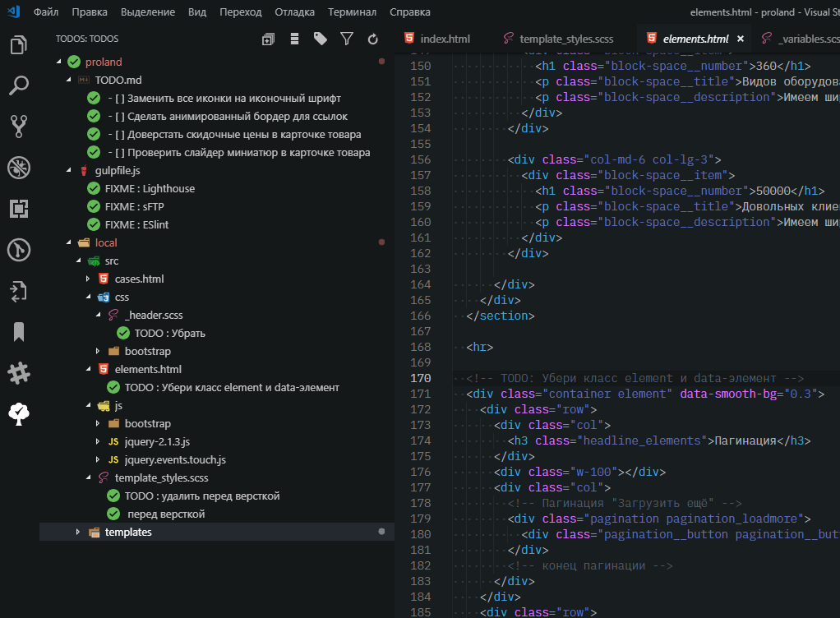Expand the cases.html tree node
Viewport: 840px width, 618px height.
tap(88, 279)
